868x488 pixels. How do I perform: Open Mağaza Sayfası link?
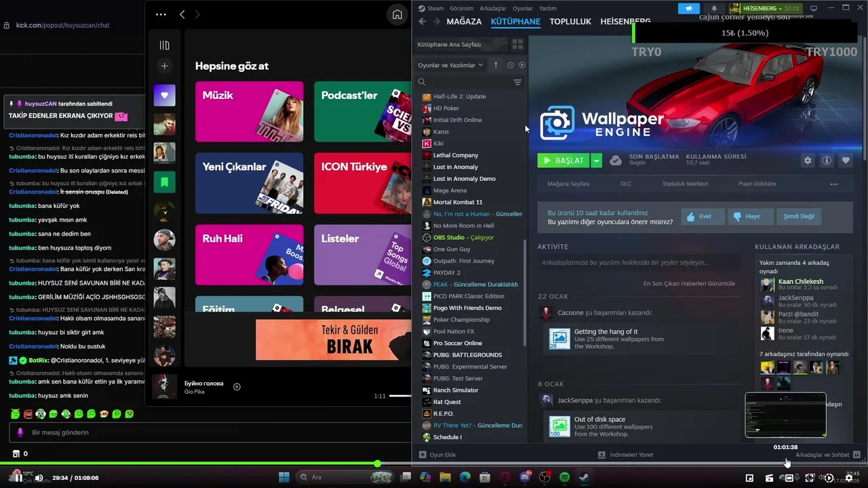568,184
